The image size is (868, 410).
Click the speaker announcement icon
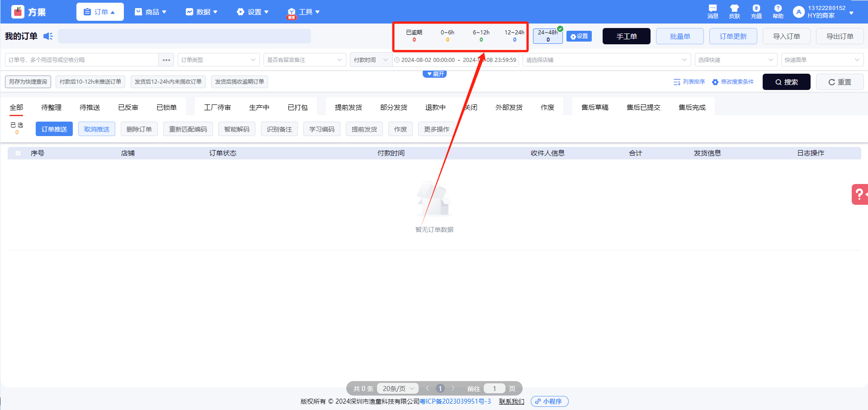pyautogui.click(x=48, y=36)
